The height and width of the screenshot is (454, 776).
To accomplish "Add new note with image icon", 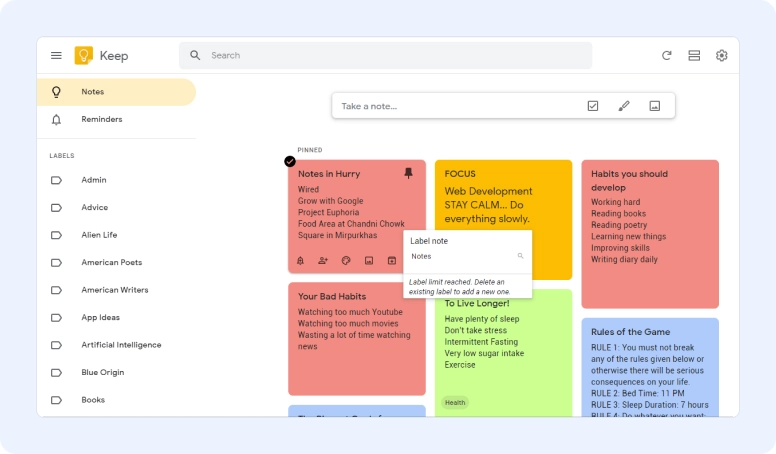I will pos(655,105).
